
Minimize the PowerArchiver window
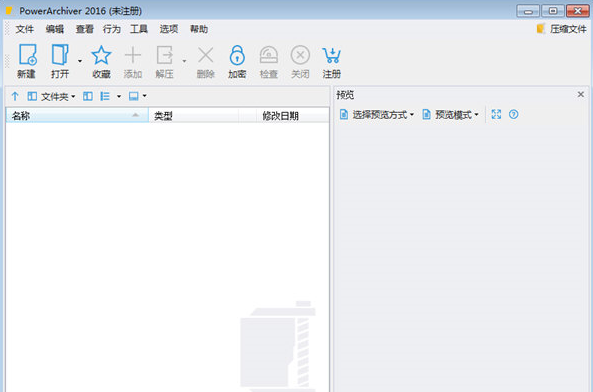tap(528, 11)
